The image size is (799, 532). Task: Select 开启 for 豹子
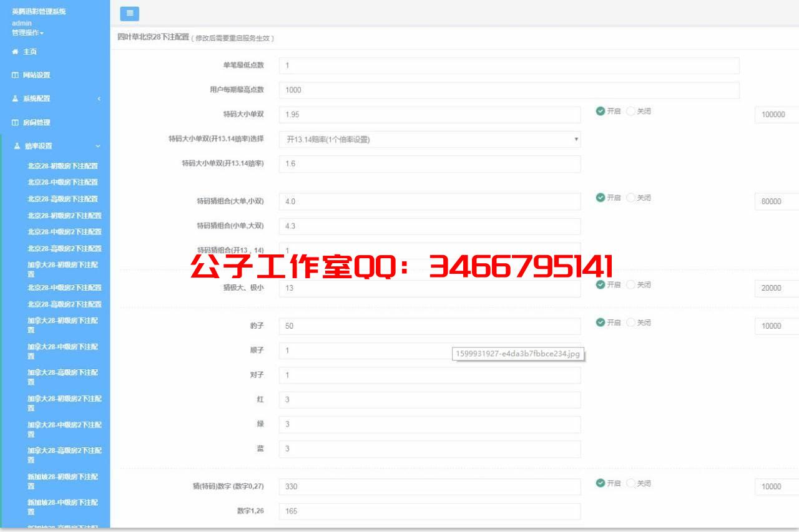(x=600, y=322)
